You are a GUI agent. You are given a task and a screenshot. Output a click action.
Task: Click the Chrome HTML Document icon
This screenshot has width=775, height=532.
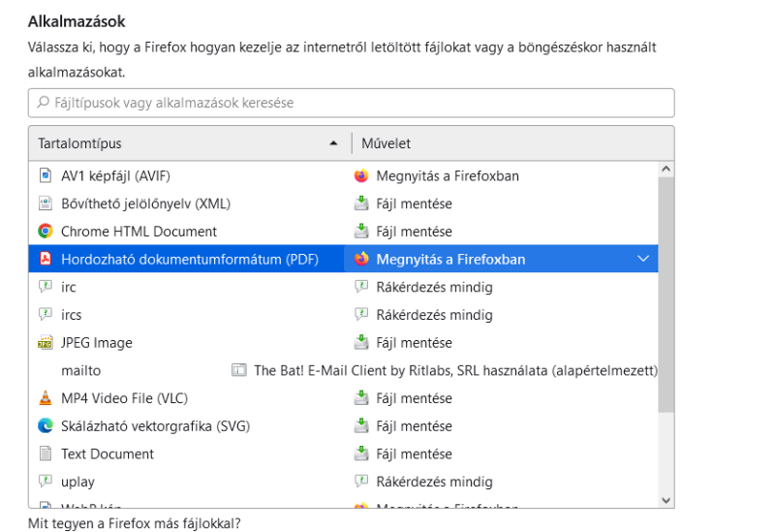pyautogui.click(x=45, y=232)
